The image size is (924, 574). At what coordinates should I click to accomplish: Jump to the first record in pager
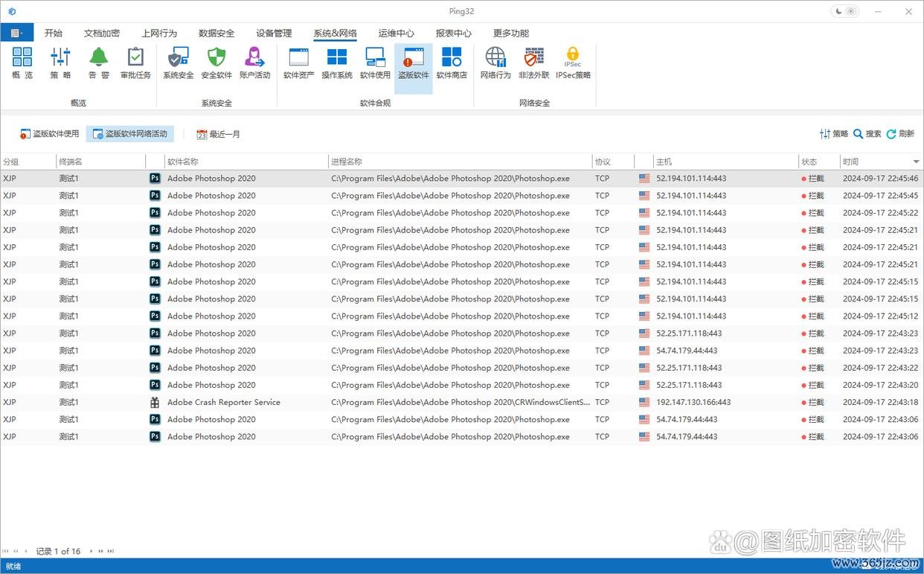7,552
